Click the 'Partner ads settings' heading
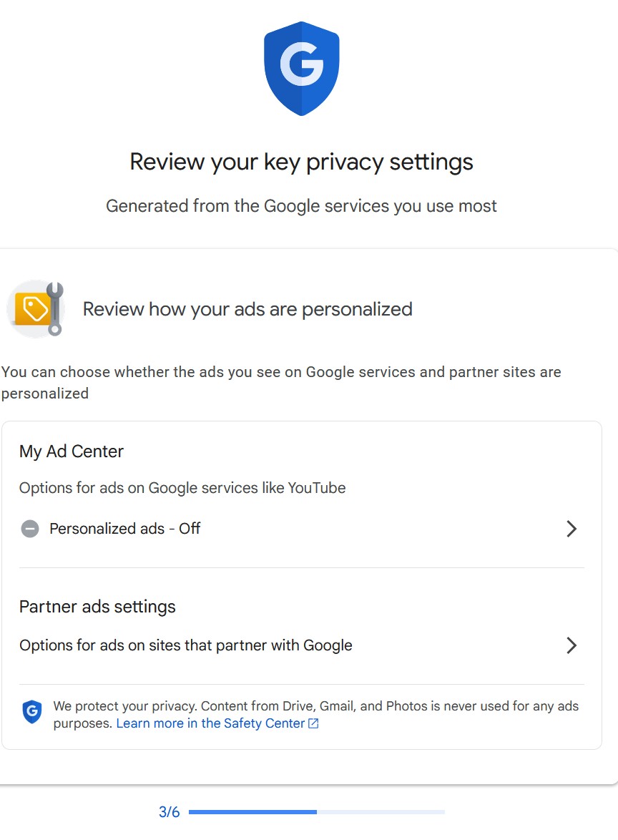The width and height of the screenshot is (618, 840). [97, 607]
